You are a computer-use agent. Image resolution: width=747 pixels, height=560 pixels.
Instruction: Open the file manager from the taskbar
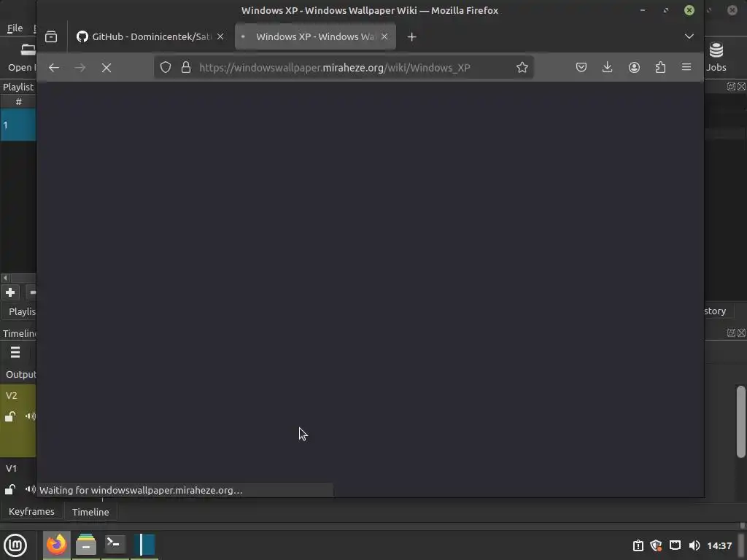tap(86, 545)
